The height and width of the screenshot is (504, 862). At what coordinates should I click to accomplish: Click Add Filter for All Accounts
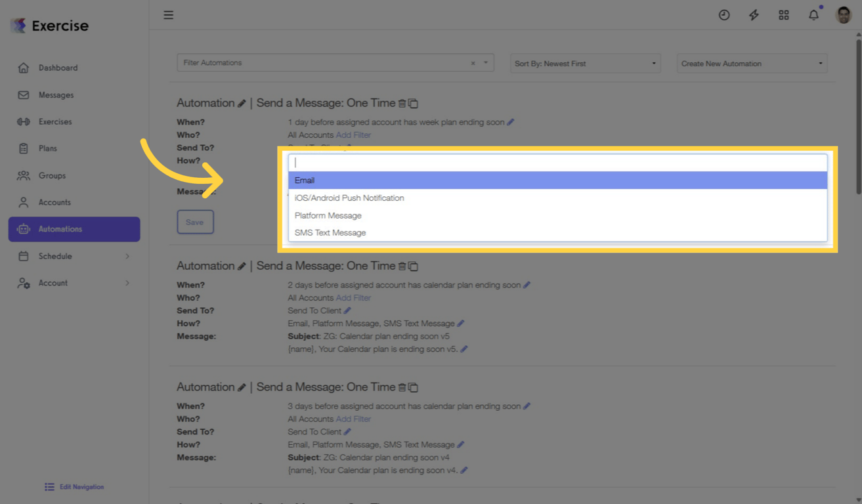353,135
